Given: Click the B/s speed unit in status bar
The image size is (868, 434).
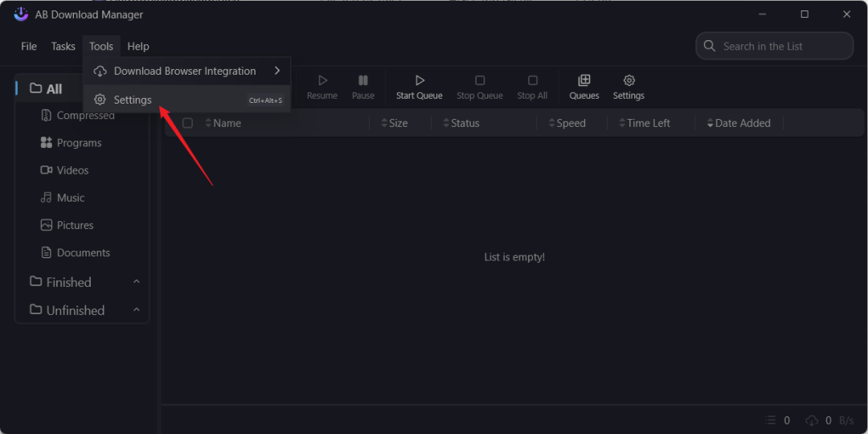Looking at the screenshot, I should coord(846,420).
